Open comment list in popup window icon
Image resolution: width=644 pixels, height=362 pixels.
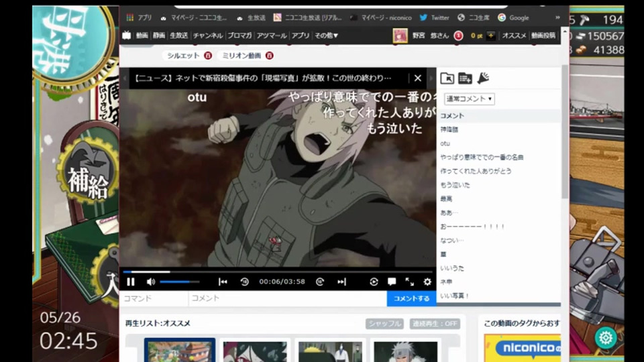447,78
